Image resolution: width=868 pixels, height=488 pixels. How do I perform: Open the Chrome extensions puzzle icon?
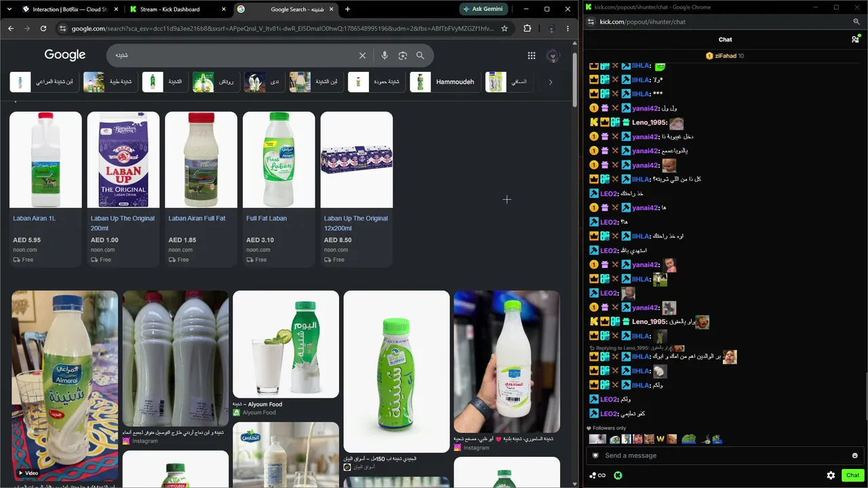point(528,28)
